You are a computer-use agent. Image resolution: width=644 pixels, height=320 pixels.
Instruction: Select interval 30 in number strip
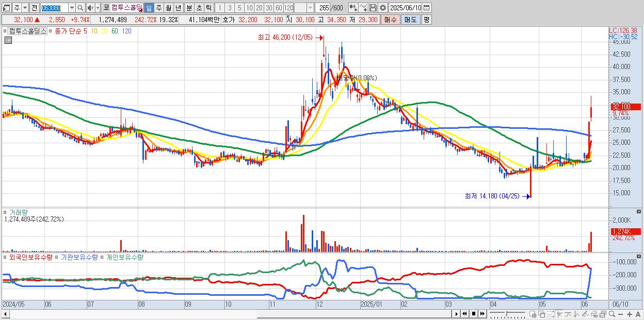tap(269, 8)
